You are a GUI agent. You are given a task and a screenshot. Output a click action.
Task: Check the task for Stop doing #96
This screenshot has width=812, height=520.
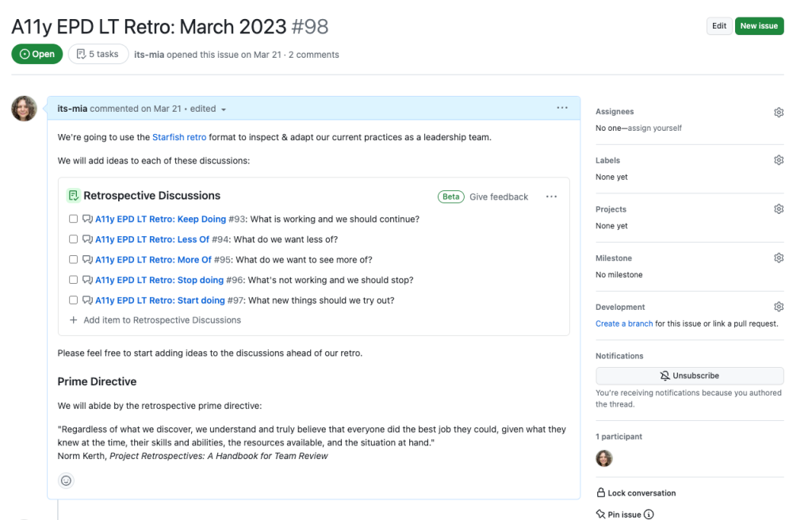pos(73,279)
